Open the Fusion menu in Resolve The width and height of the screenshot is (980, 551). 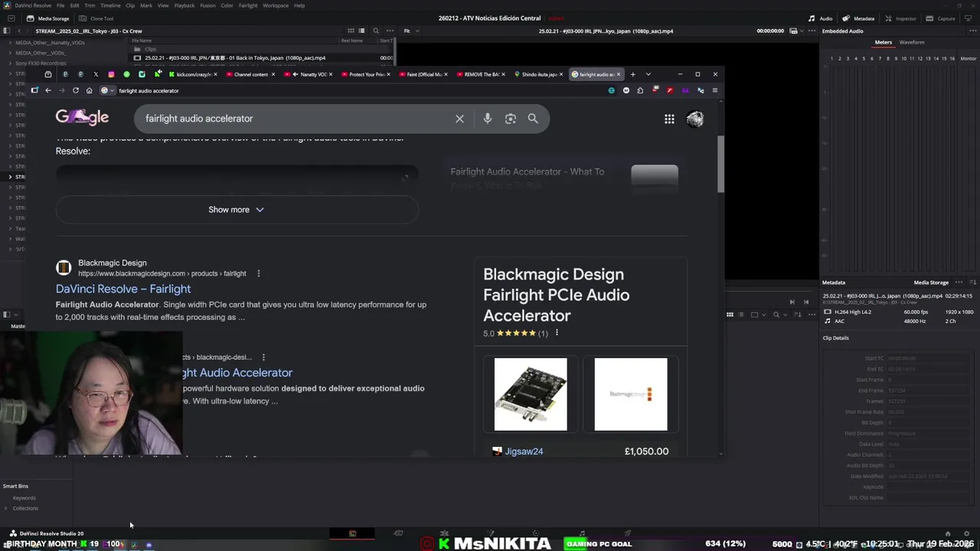pyautogui.click(x=207, y=5)
